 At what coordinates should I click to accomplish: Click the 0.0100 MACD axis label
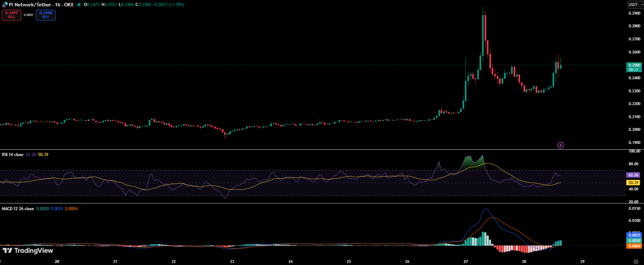click(634, 220)
